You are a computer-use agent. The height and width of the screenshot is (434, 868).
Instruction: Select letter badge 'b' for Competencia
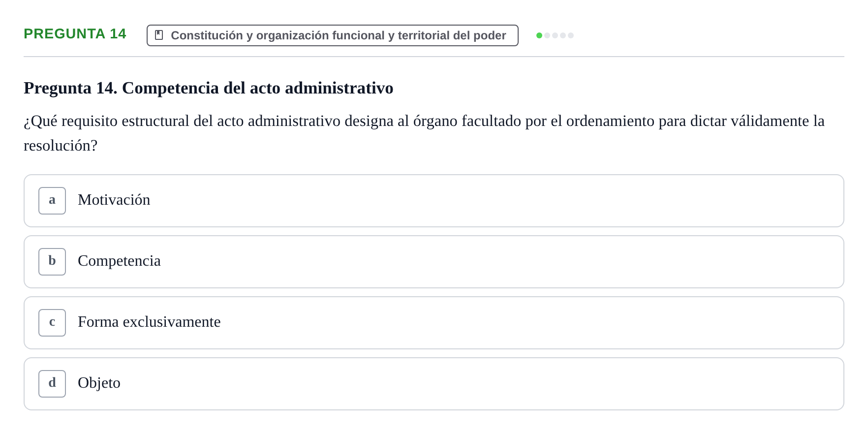click(x=52, y=262)
